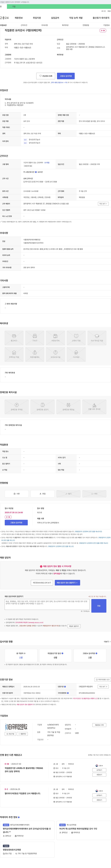Open the 출산휴가·육아휴직 menu
This screenshot has width=111, height=868.
[x=101, y=18]
